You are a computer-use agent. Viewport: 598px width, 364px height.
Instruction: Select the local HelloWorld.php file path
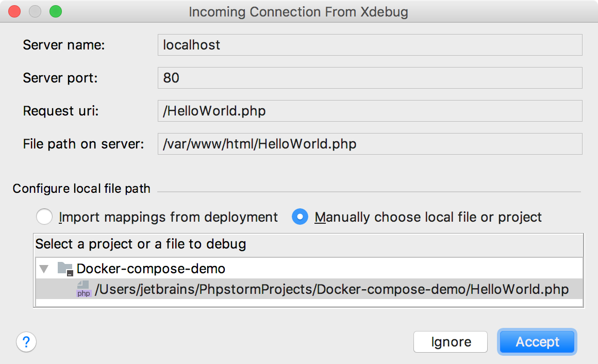pos(331,289)
